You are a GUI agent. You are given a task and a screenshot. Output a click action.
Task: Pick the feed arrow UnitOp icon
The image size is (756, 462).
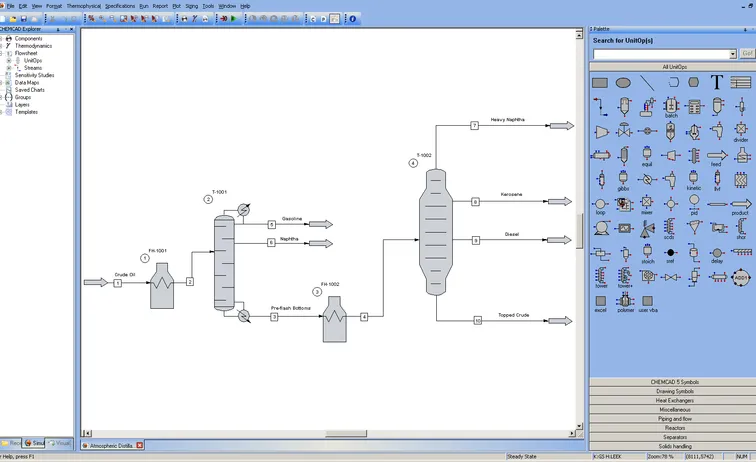pos(716,156)
